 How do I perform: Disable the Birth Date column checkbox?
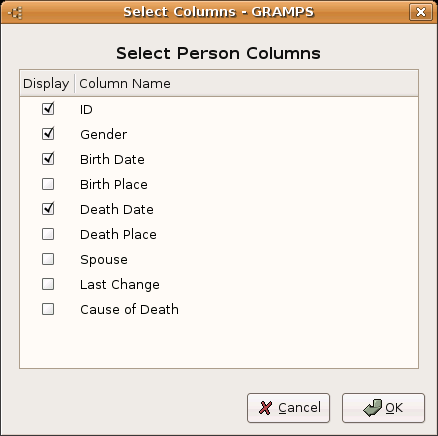(x=48, y=159)
